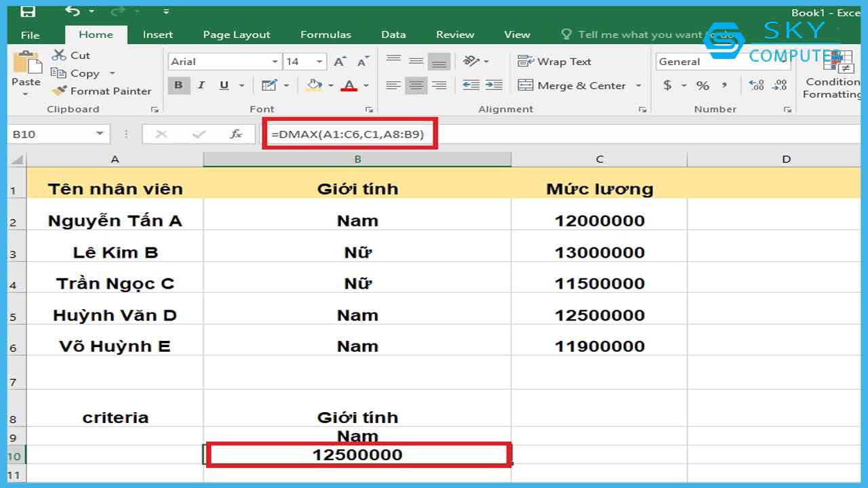Switch to the Insert tab
This screenshot has height=488, width=868.
coord(158,35)
